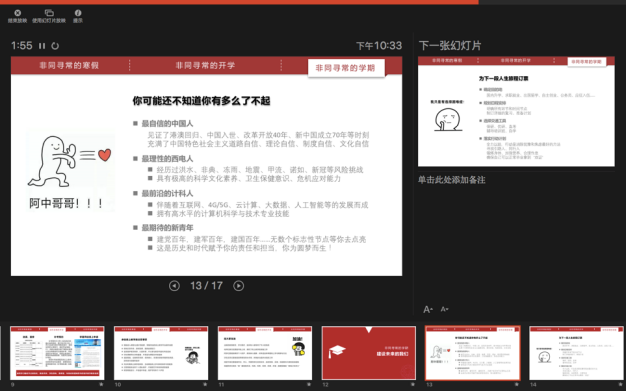Select slide 9 thumbnail in filmstrip
The image size is (627, 392).
(x=57, y=353)
